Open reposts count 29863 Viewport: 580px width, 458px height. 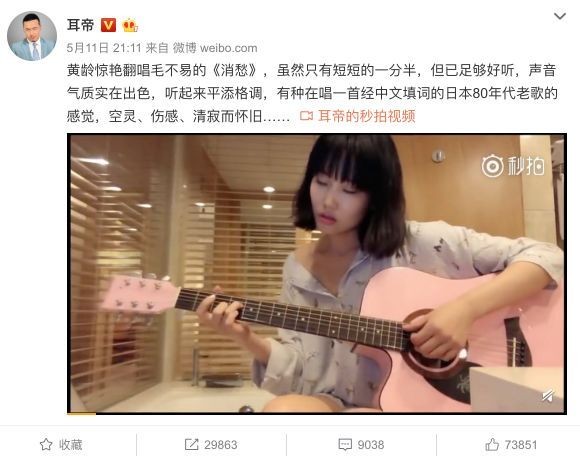point(220,445)
